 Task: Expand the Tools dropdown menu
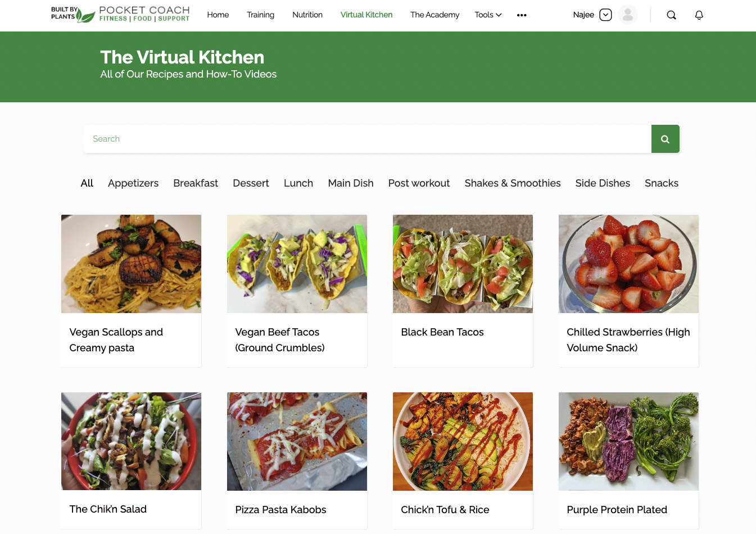click(x=488, y=15)
